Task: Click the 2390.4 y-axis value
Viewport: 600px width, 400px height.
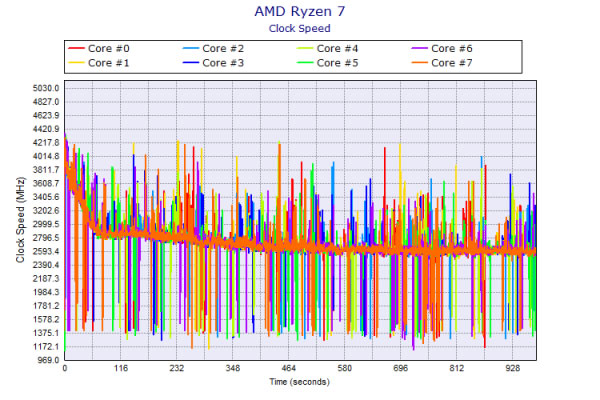Action: pyautogui.click(x=46, y=265)
